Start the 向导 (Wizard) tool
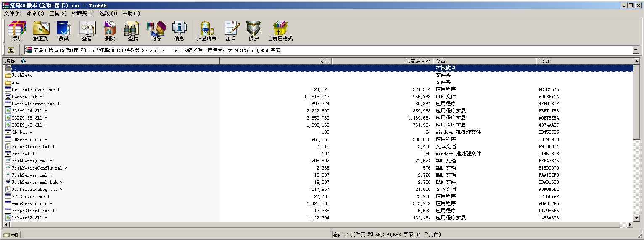This screenshot has height=240, width=644. click(156, 31)
